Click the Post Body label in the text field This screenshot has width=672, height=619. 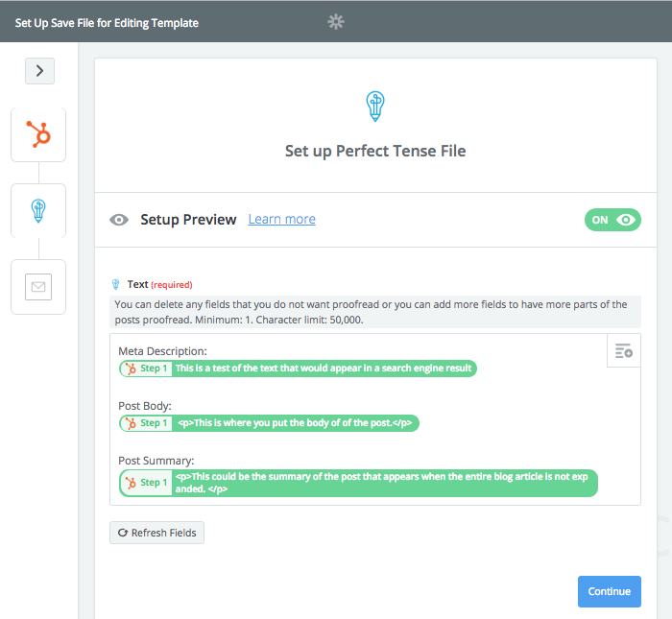point(145,406)
